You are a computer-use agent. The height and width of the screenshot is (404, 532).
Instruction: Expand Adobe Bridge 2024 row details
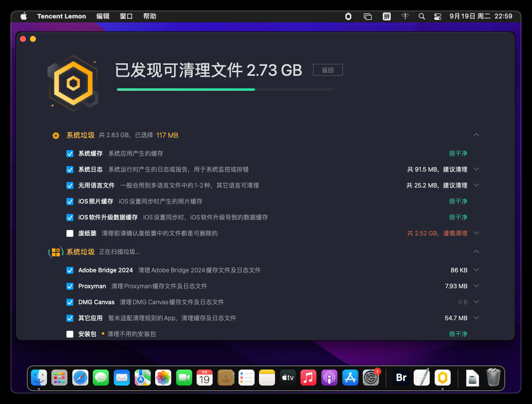[x=477, y=270]
